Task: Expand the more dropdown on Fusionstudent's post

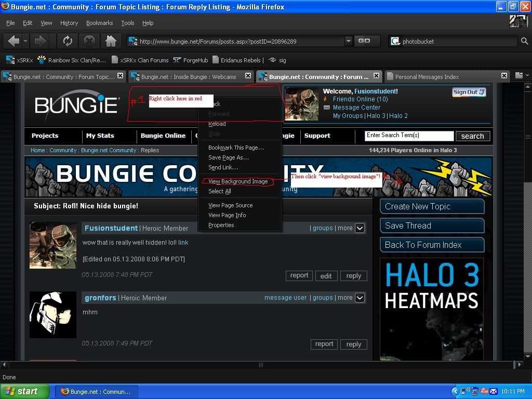Action: coord(360,228)
